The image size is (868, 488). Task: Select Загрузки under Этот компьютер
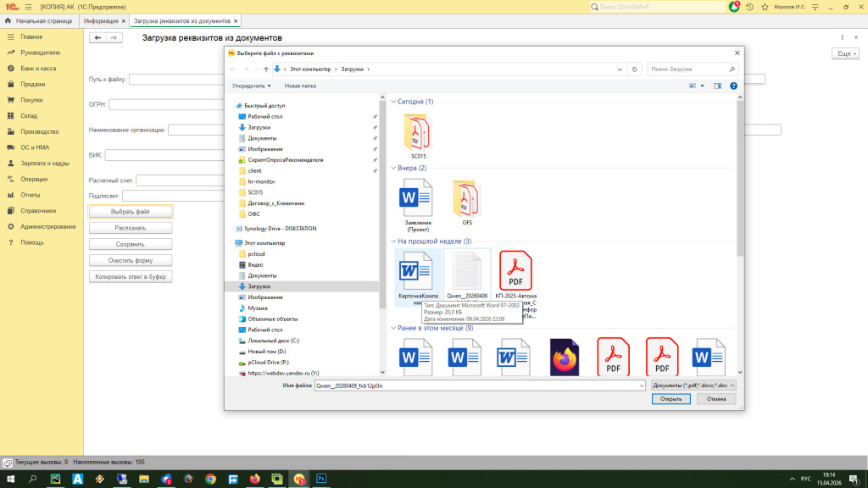coord(259,286)
